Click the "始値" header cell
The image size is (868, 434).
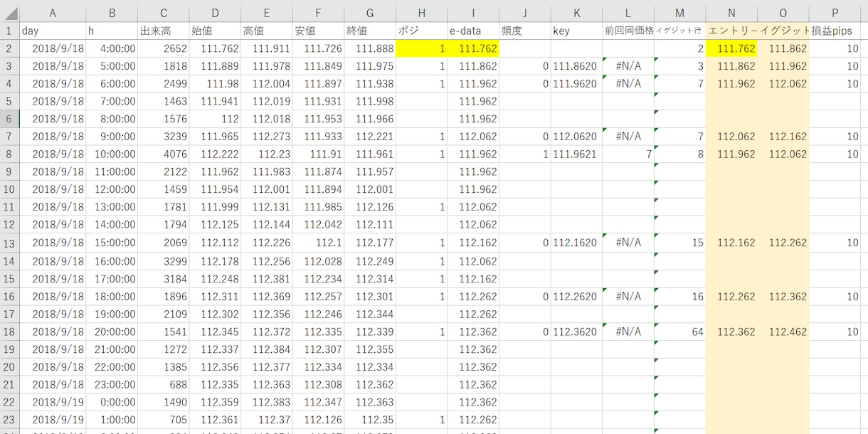tap(215, 31)
